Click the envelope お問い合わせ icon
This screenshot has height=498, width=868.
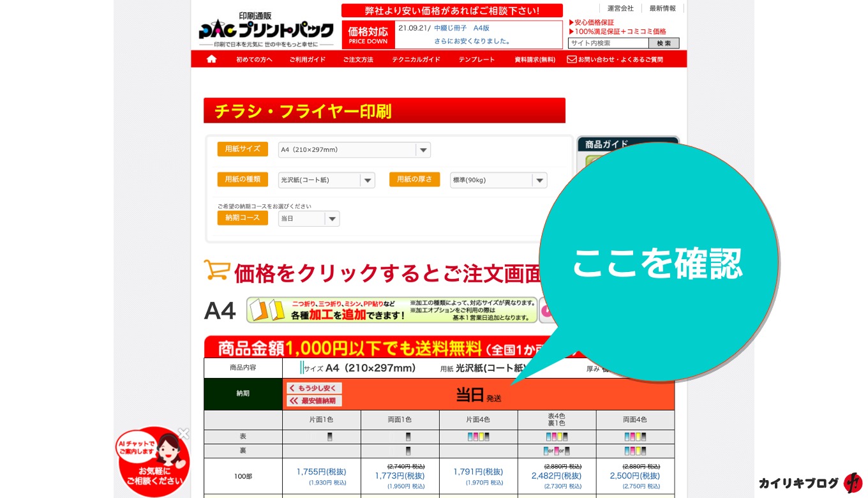[x=571, y=59]
